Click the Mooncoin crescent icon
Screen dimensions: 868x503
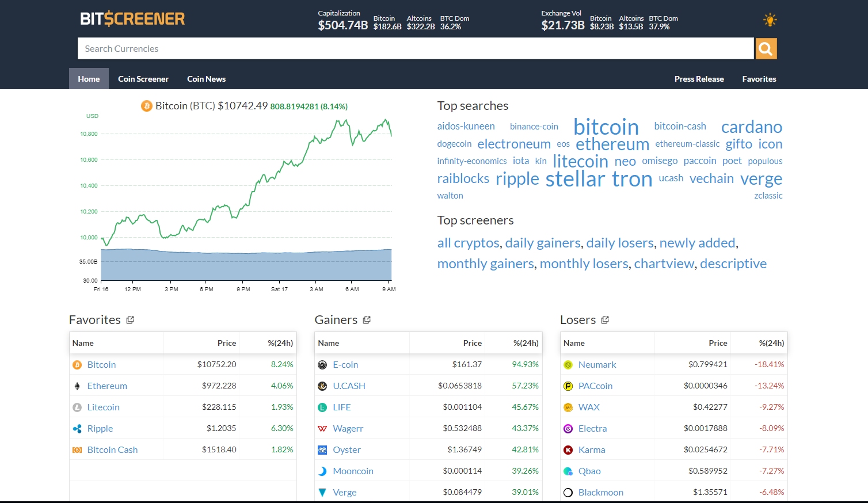[322, 471]
